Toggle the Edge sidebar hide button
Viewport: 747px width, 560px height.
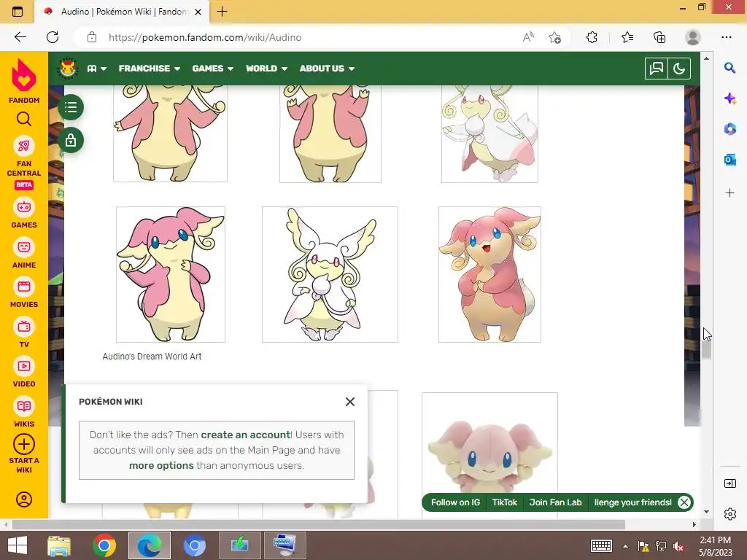[729, 483]
